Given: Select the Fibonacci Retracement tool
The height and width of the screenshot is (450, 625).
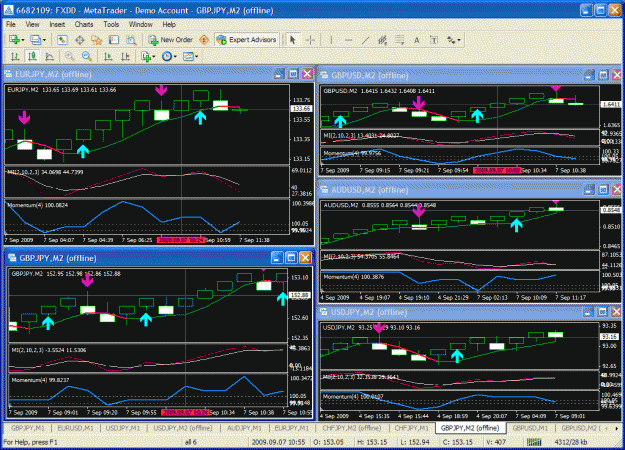Looking at the screenshot, I should pos(400,40).
